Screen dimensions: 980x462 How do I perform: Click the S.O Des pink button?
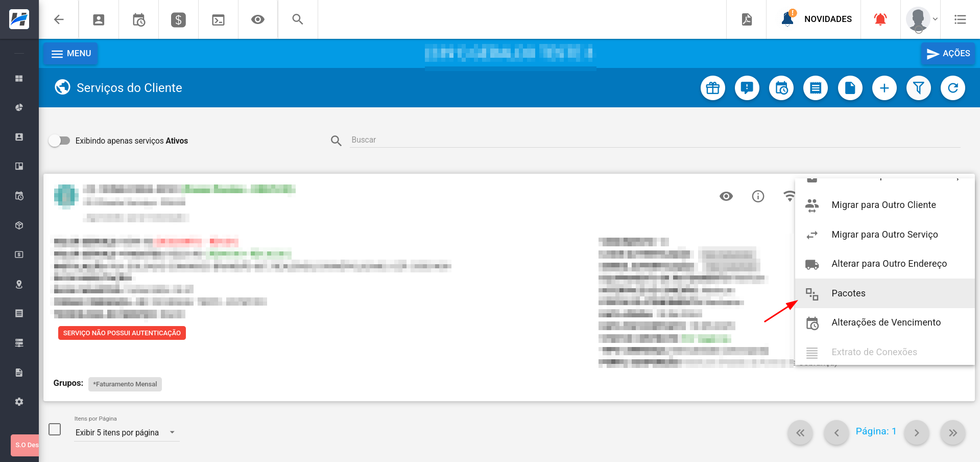point(25,445)
